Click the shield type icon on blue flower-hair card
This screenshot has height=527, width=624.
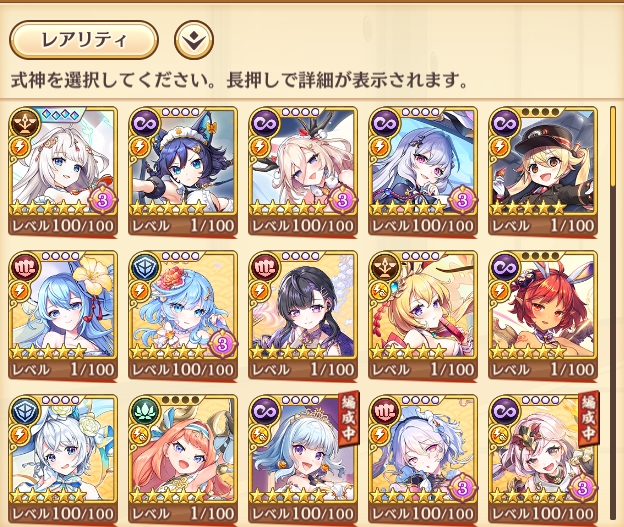click(x=145, y=267)
